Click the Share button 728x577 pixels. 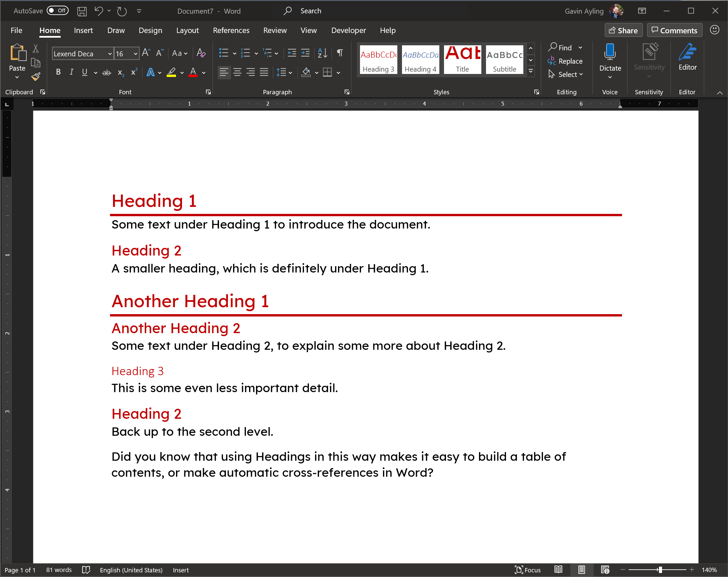tap(623, 30)
